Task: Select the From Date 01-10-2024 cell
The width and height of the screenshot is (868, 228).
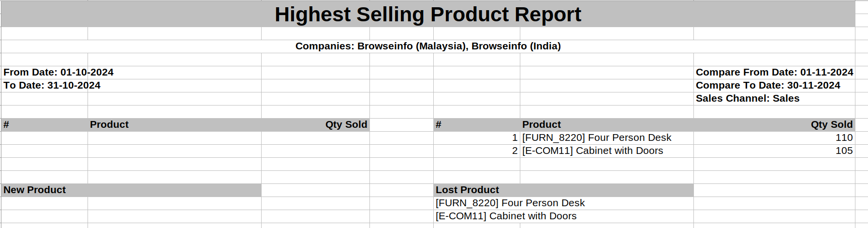Action: 59,72
